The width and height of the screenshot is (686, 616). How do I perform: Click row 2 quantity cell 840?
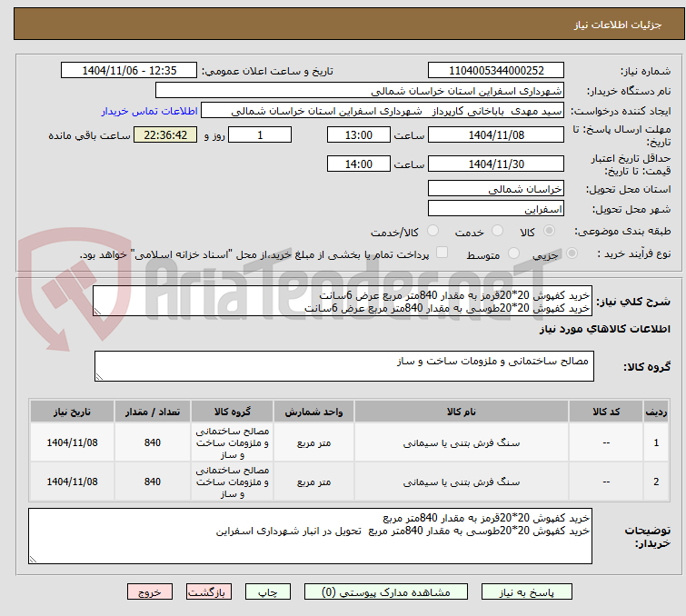pos(153,482)
